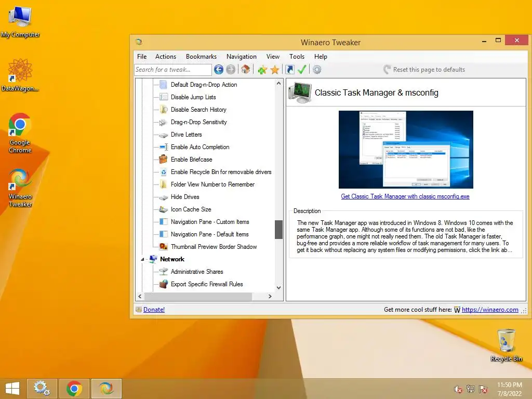Image resolution: width=532 pixels, height=399 pixels.
Task: Click the Back navigation arrow in toolbar
Action: [219, 70]
